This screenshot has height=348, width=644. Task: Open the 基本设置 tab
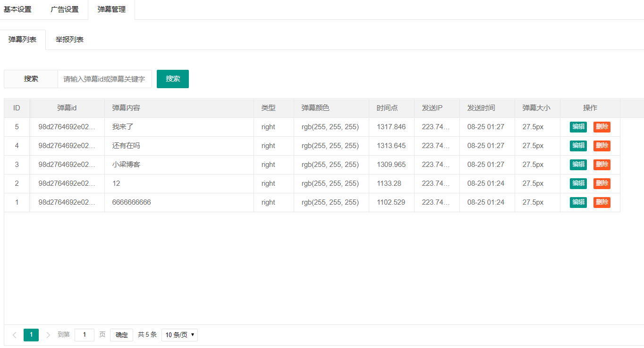click(17, 9)
